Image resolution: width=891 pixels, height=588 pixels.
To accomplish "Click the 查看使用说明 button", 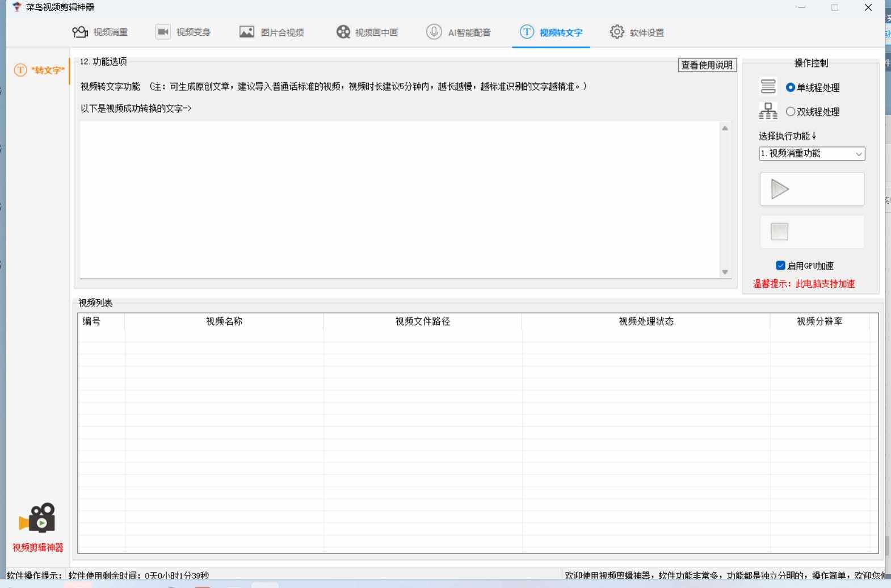I will pos(707,65).
